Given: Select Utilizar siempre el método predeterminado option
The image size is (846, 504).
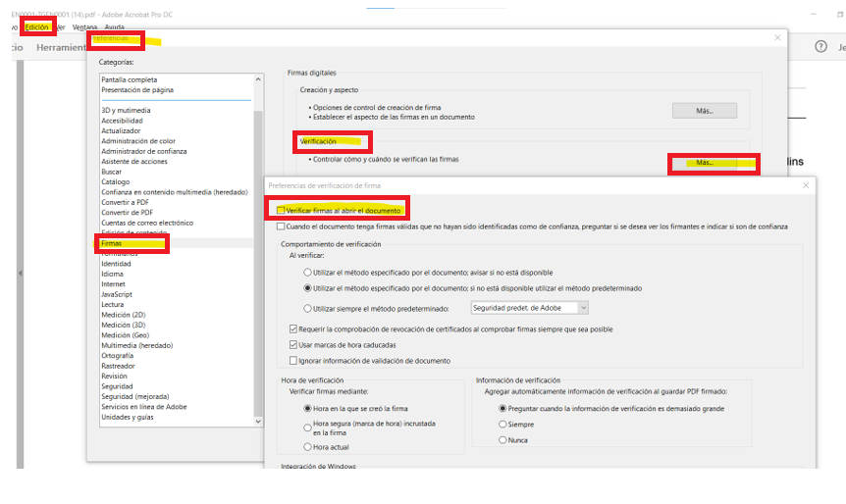Looking at the screenshot, I should [x=308, y=308].
